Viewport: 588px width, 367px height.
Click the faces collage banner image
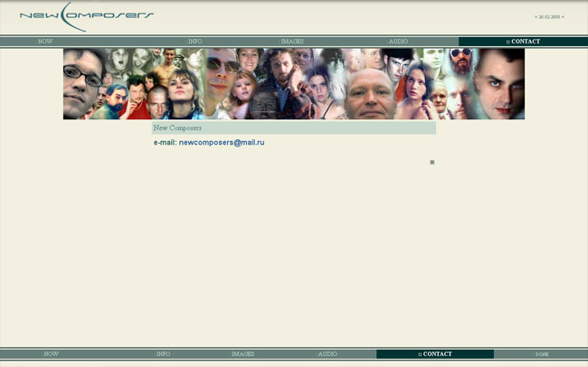point(294,84)
